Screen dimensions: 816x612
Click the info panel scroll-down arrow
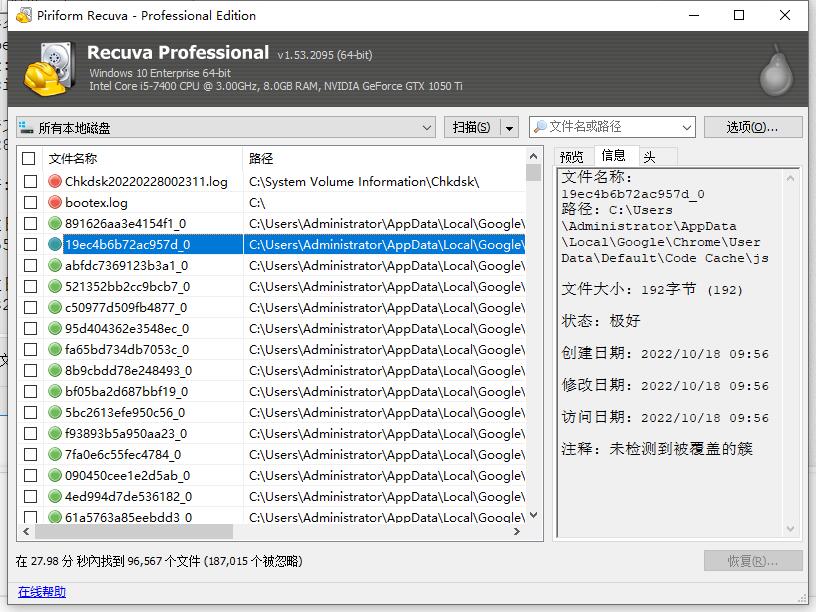coord(790,529)
